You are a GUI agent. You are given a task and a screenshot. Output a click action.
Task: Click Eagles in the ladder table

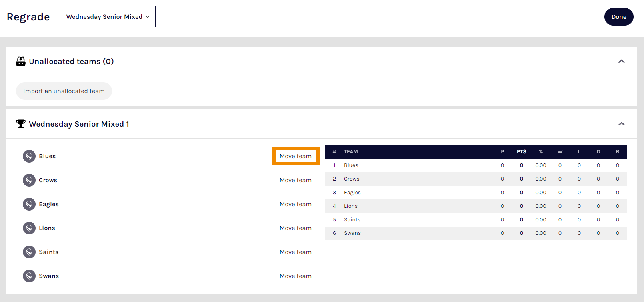point(352,193)
